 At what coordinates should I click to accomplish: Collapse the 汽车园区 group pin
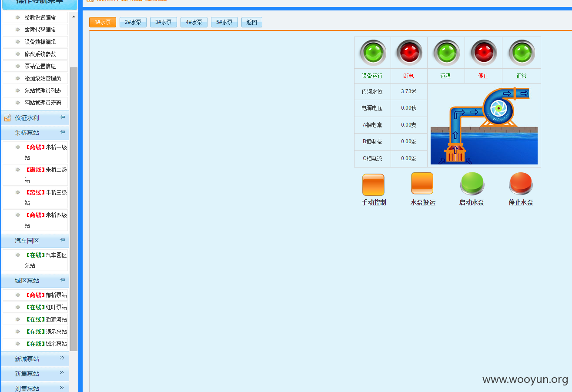62,240
